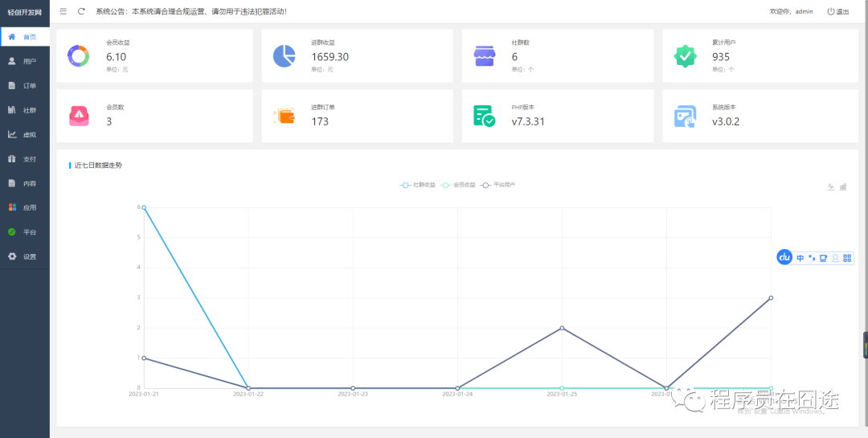Click the 2023-01-25 data point on 平台用户 line
This screenshot has height=438, width=868.
tap(562, 328)
